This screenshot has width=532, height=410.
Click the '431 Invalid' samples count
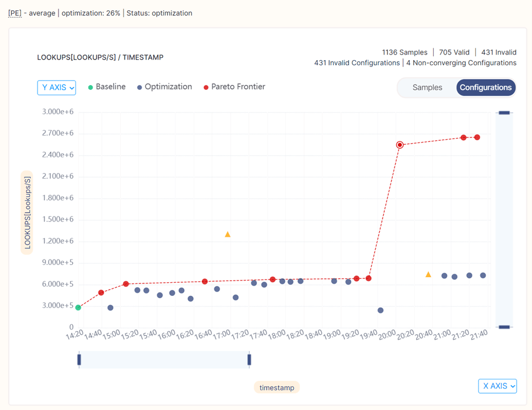499,52
